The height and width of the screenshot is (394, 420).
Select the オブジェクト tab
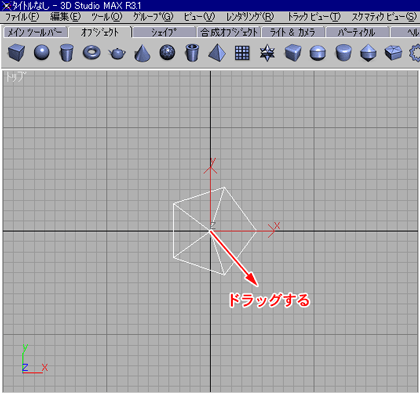click(x=100, y=32)
